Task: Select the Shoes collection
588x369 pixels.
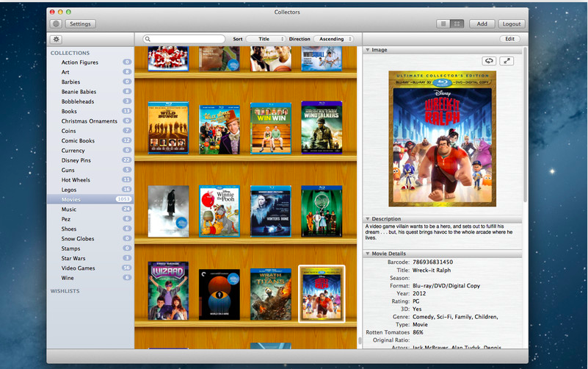Action: [x=90, y=229]
